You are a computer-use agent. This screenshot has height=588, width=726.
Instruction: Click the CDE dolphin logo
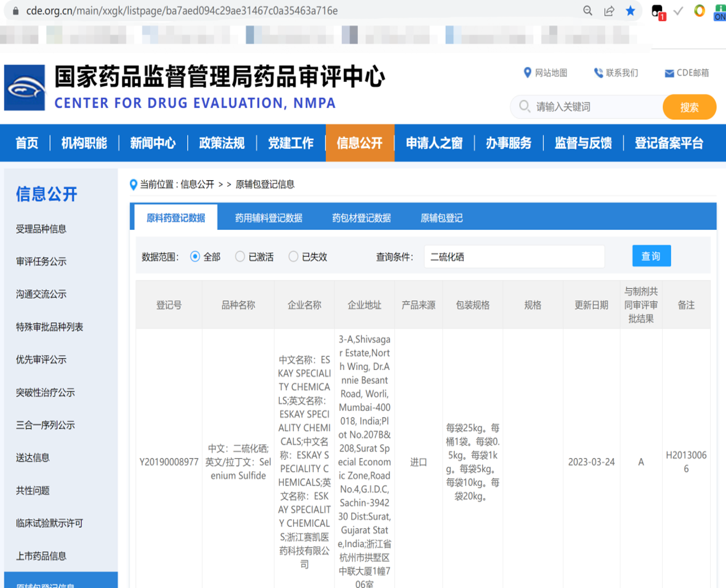(x=25, y=88)
